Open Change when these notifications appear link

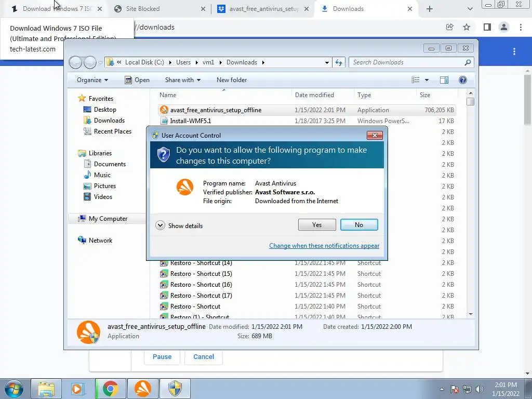pyautogui.click(x=324, y=246)
